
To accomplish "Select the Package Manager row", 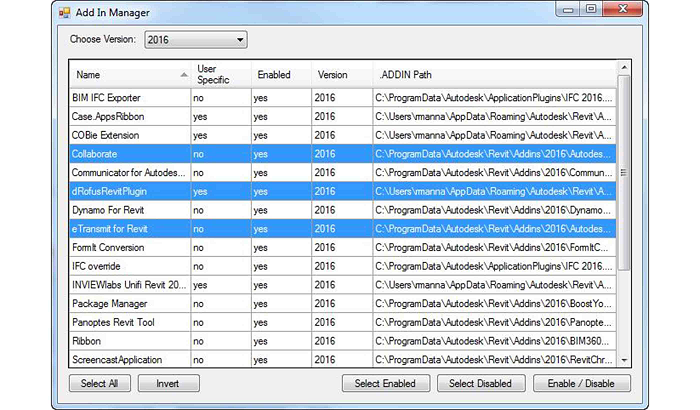I will pos(342,304).
